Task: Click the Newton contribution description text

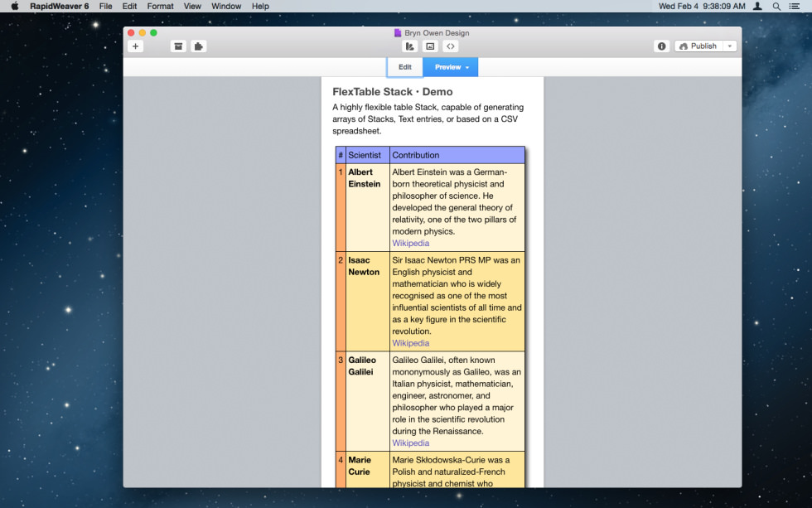Action: 457,296
